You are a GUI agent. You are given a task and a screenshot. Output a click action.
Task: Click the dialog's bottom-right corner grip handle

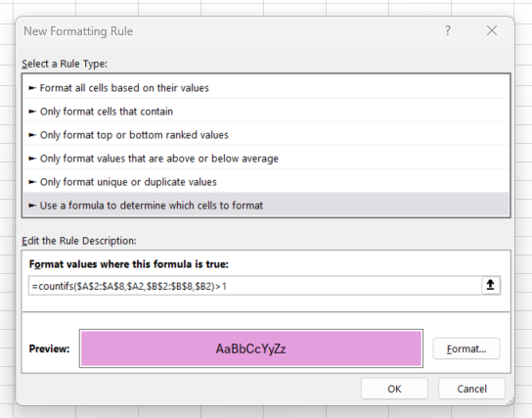510,400
